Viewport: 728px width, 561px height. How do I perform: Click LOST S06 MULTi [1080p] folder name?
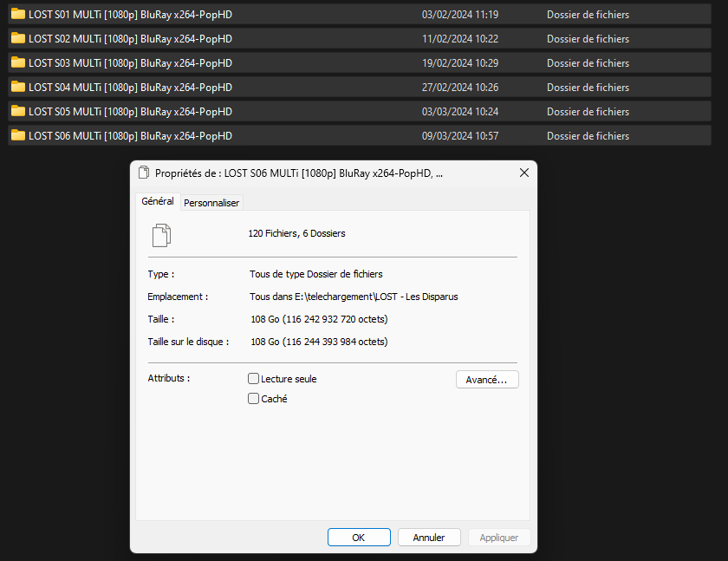pos(131,135)
